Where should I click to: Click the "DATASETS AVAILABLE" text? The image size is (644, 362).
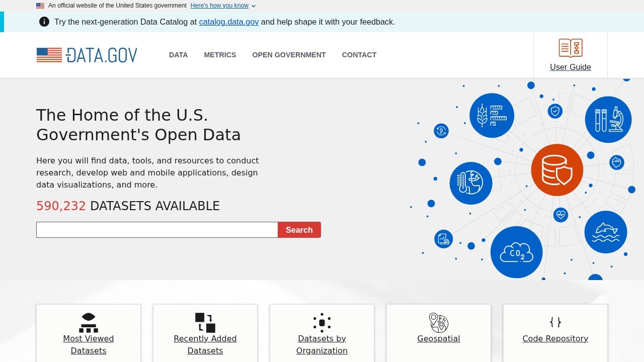coord(155,206)
